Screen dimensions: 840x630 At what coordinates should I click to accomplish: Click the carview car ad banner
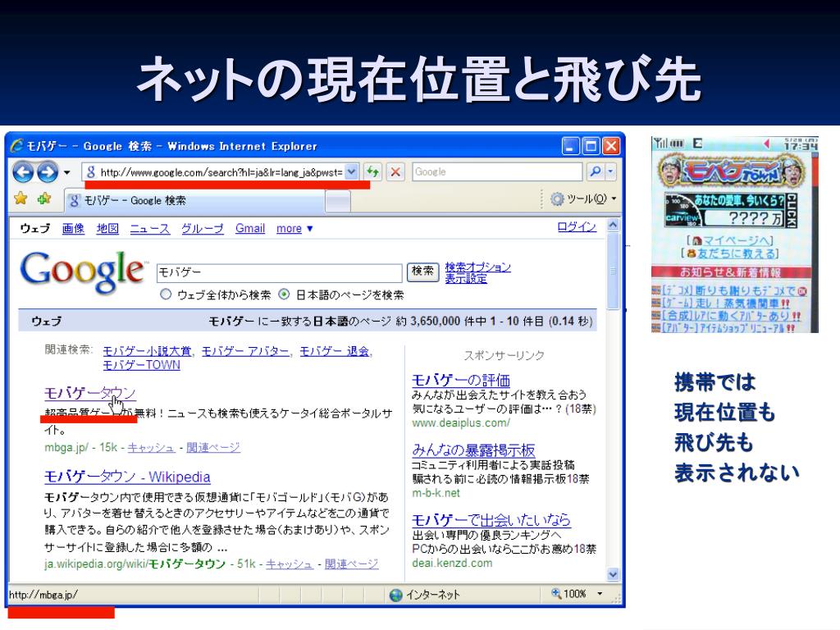click(x=731, y=211)
